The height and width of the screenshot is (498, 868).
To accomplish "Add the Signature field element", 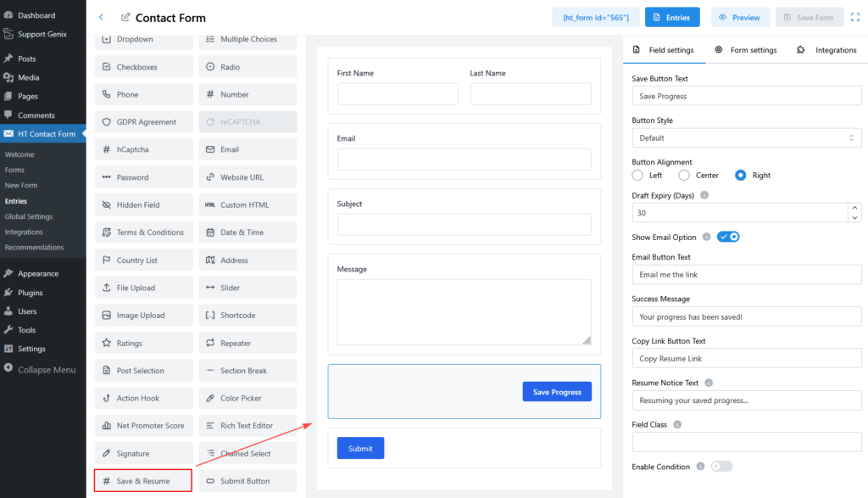I will 143,454.
